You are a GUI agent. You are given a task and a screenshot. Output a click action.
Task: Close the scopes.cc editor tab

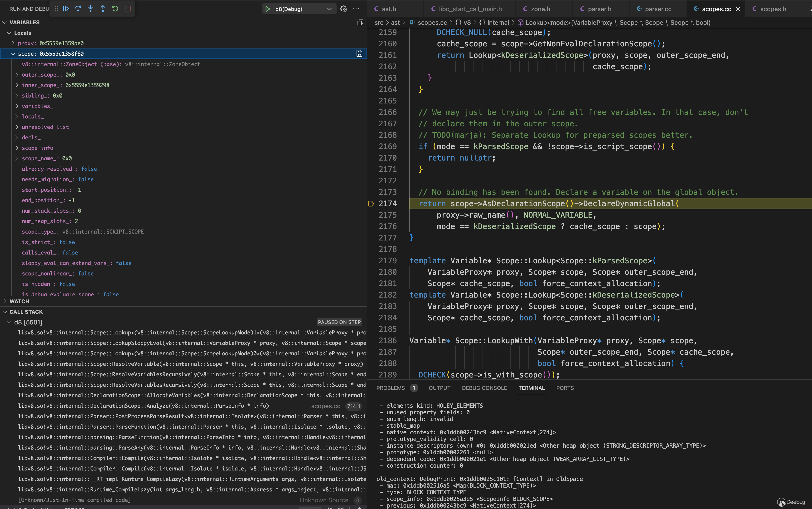pyautogui.click(x=738, y=9)
